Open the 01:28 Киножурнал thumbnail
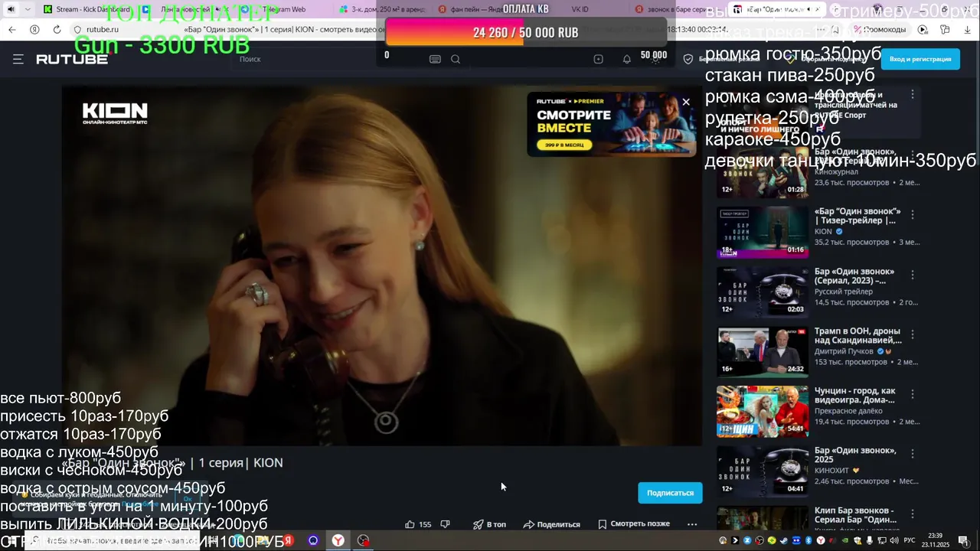 point(763,172)
